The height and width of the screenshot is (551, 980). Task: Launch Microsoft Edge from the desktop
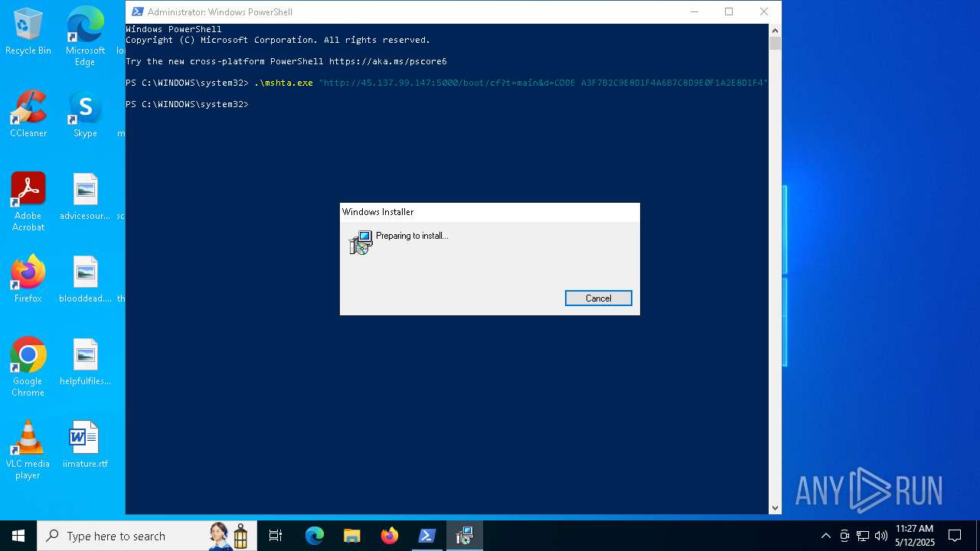tap(85, 36)
